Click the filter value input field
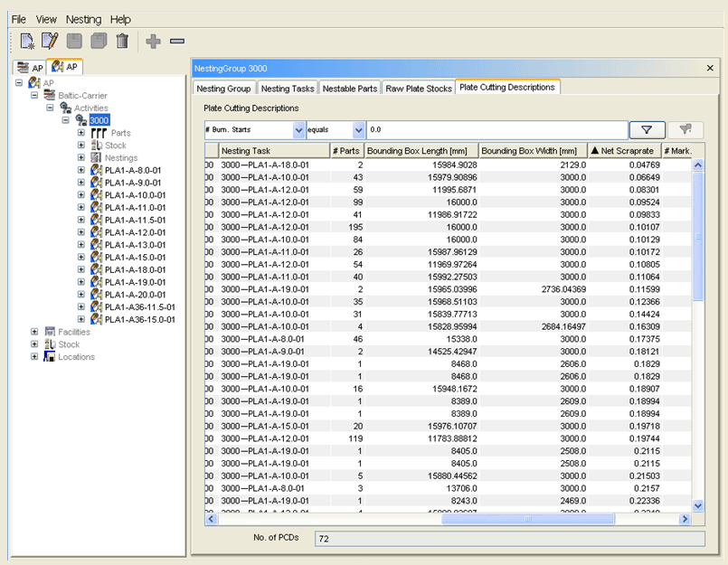Viewport: 728px width, 565px height. pyautogui.click(x=497, y=130)
